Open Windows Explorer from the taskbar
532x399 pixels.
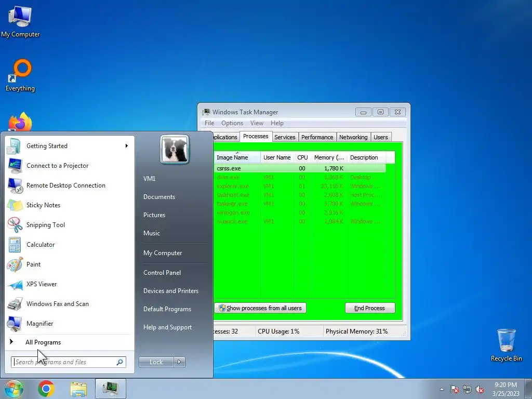click(78, 389)
